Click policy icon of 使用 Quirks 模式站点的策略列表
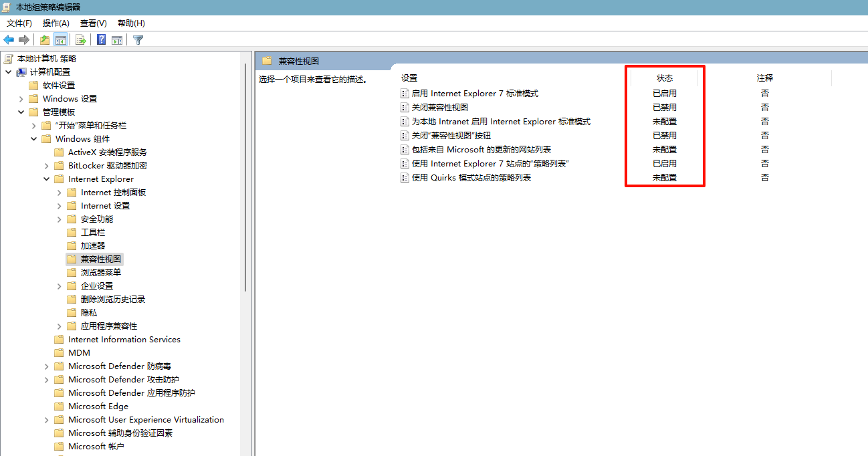 click(x=405, y=177)
